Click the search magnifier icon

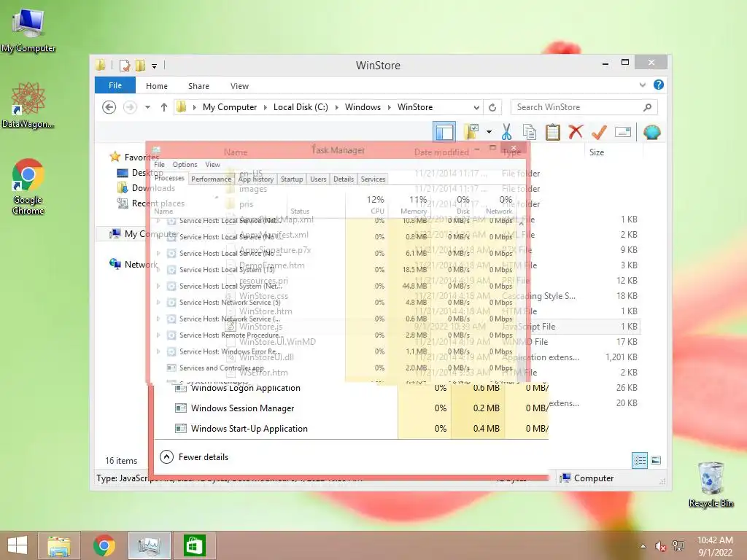(x=647, y=107)
